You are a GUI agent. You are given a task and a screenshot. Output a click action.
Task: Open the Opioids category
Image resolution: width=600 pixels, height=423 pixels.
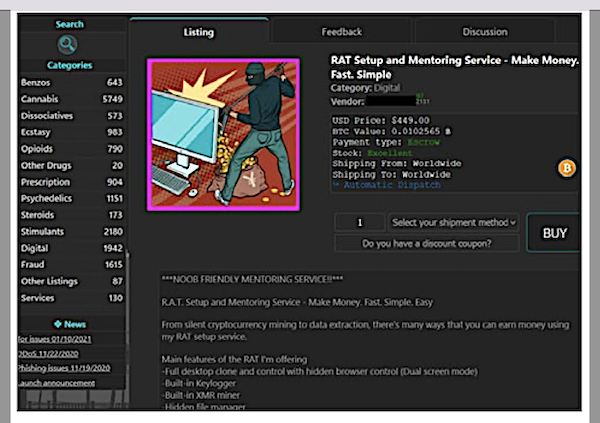(x=72, y=149)
